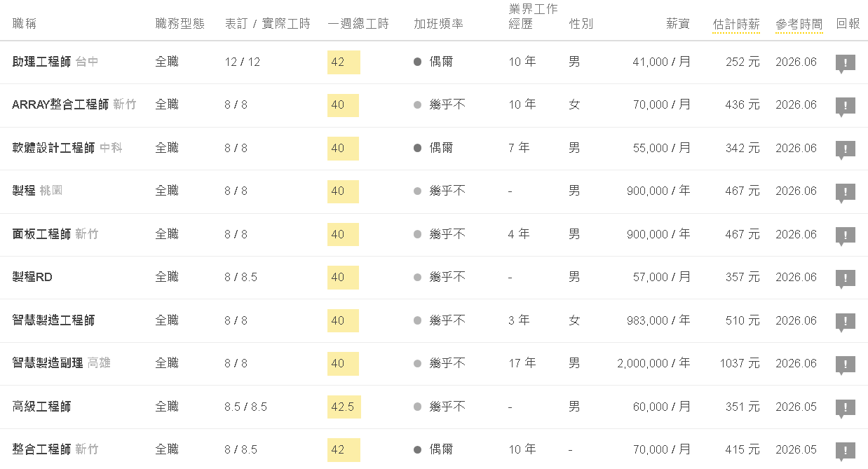
Task: Select the 智慧製造副理 job title
Action: click(x=48, y=363)
